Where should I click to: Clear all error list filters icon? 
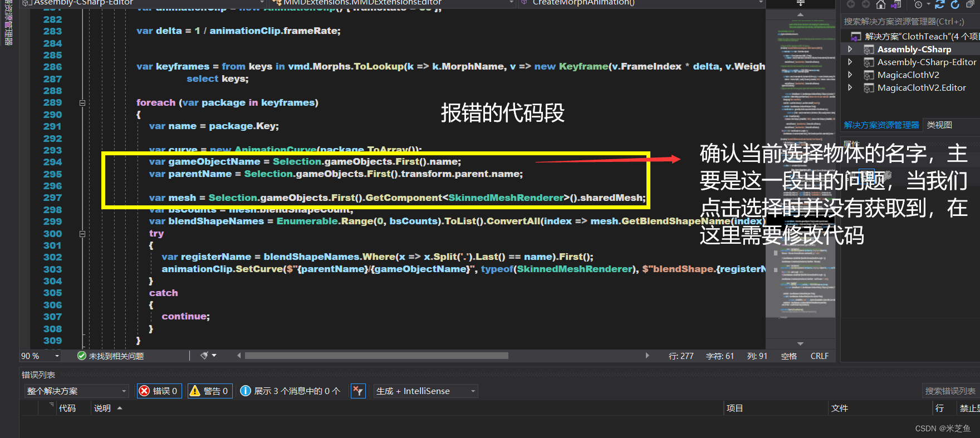[x=357, y=391]
